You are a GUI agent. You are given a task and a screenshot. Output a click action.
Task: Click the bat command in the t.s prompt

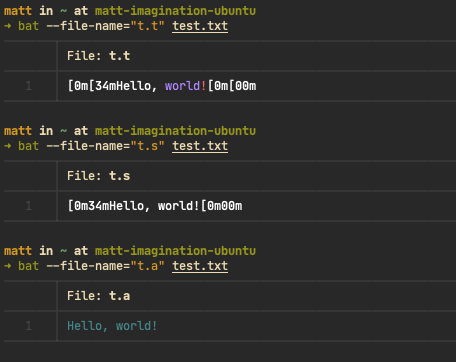click(29, 146)
